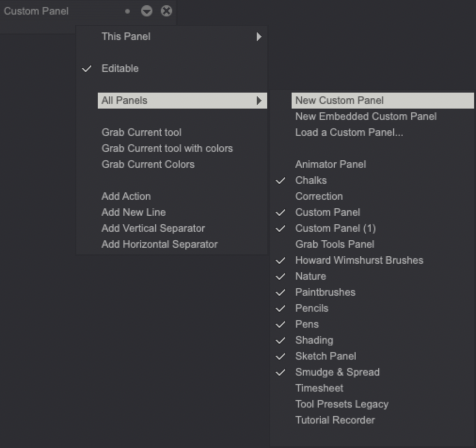
Task: Toggle the Editable checkmark option
Action: click(120, 68)
